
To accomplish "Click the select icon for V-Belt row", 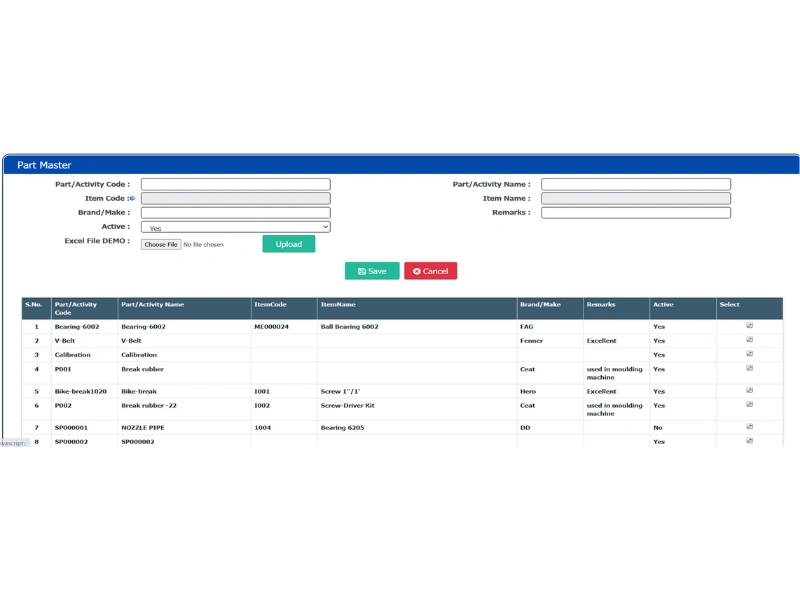I will [748, 340].
